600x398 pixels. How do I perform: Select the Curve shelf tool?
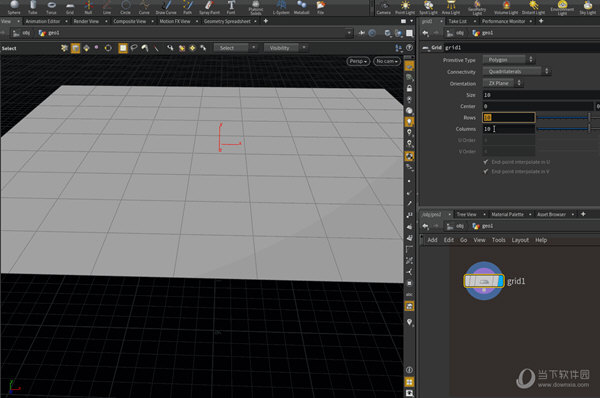point(144,7)
